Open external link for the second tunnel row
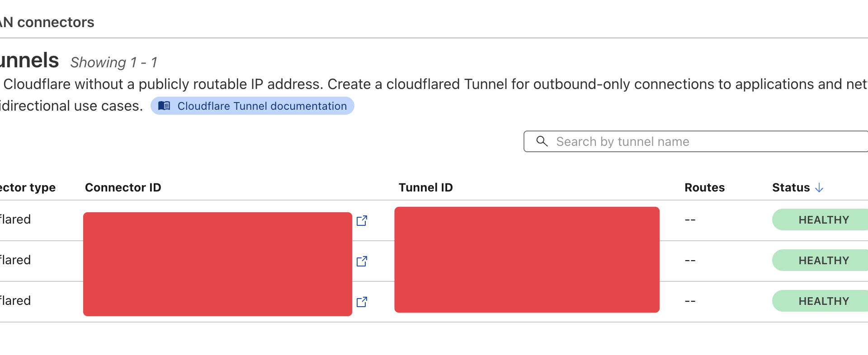868x355 pixels. pyautogui.click(x=362, y=261)
